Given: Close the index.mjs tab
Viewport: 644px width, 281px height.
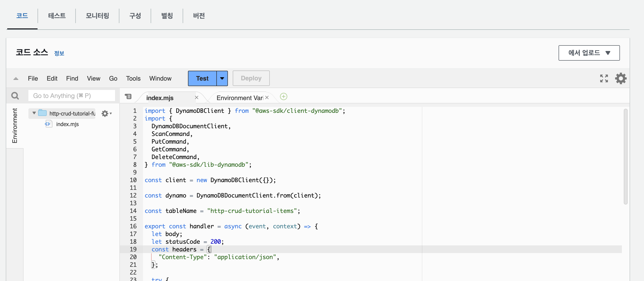Looking at the screenshot, I should coord(197,97).
